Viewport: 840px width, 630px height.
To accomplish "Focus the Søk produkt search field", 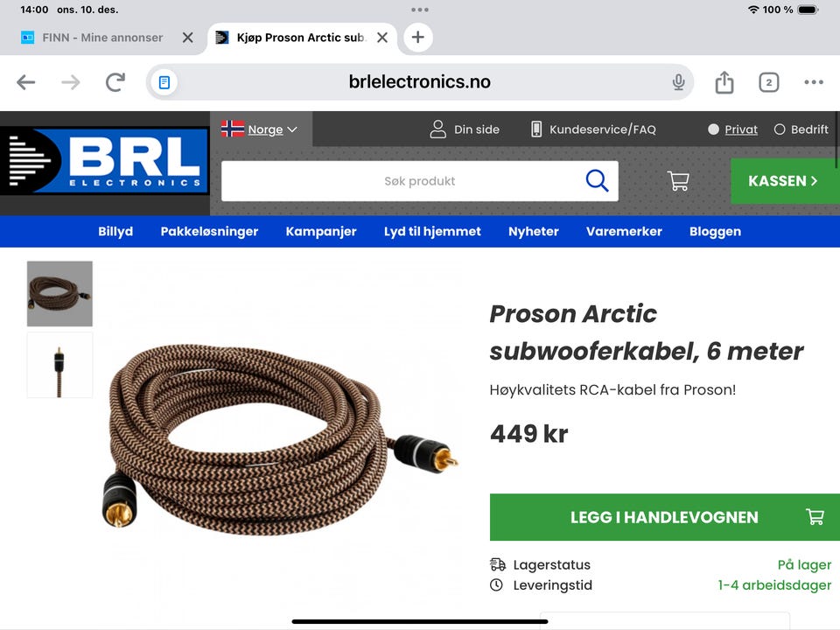I will (x=402, y=181).
